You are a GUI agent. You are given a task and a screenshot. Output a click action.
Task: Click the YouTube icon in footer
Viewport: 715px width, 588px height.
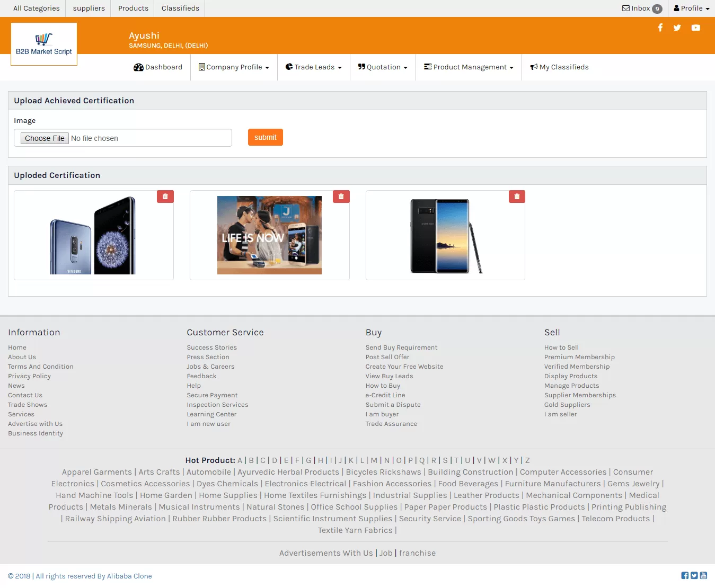[x=703, y=575]
